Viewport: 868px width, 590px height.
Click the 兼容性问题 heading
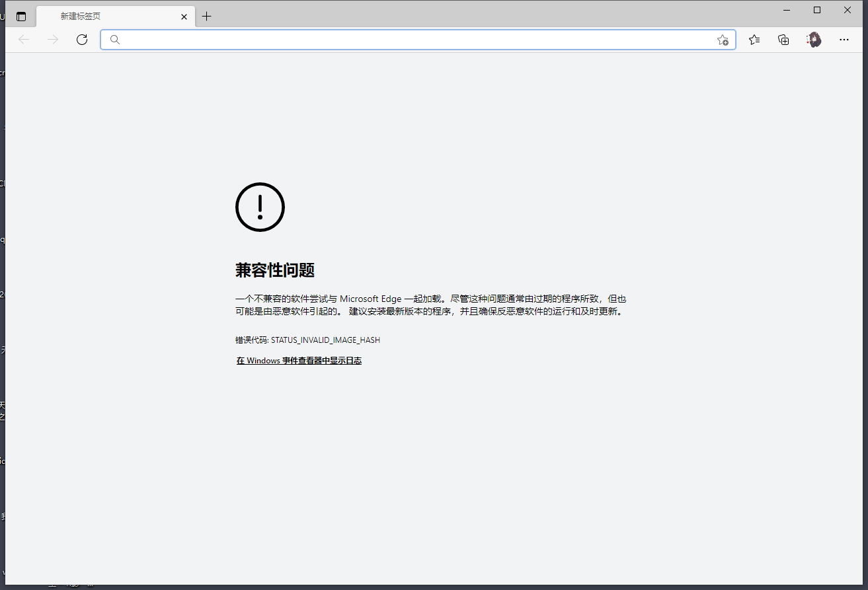pyautogui.click(x=275, y=270)
